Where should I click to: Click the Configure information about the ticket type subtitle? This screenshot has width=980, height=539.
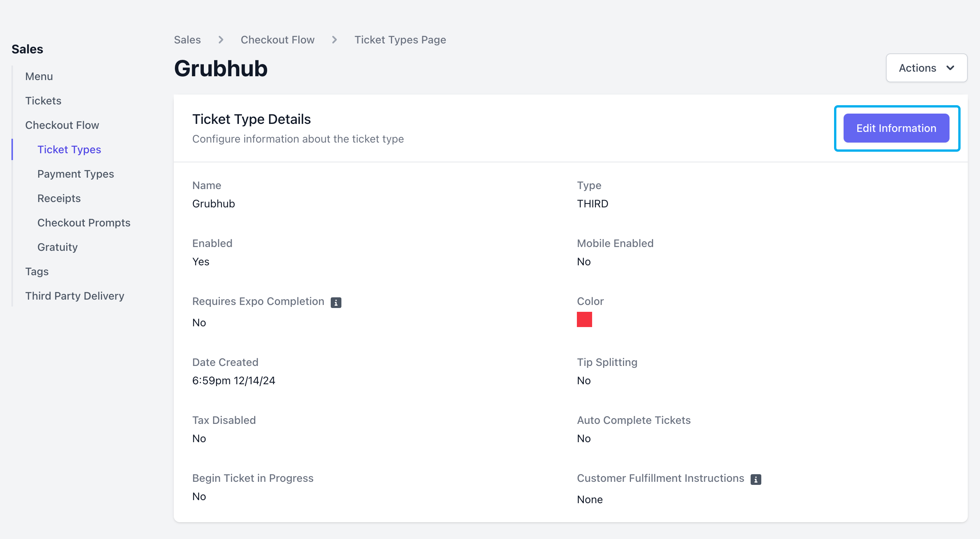point(298,139)
